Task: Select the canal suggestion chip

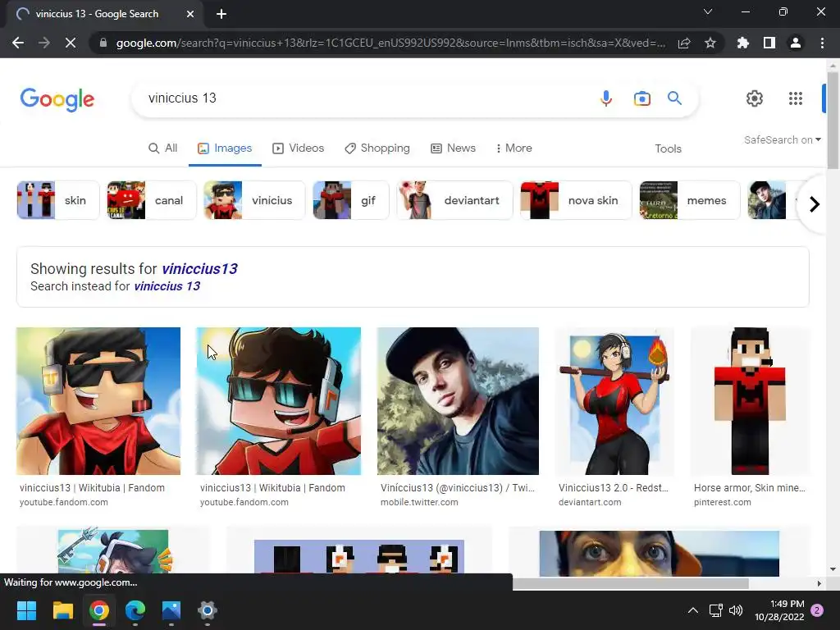Action: coord(152,200)
